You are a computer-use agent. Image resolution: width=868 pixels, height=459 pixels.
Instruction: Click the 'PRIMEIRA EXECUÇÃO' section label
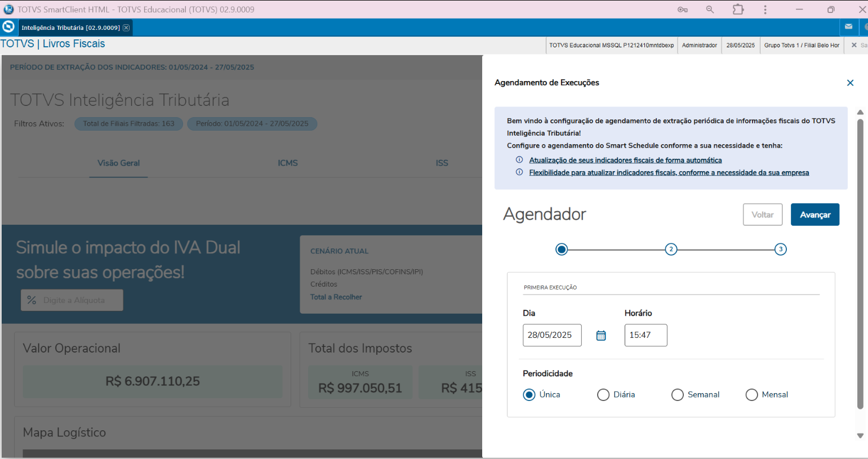[x=550, y=288]
